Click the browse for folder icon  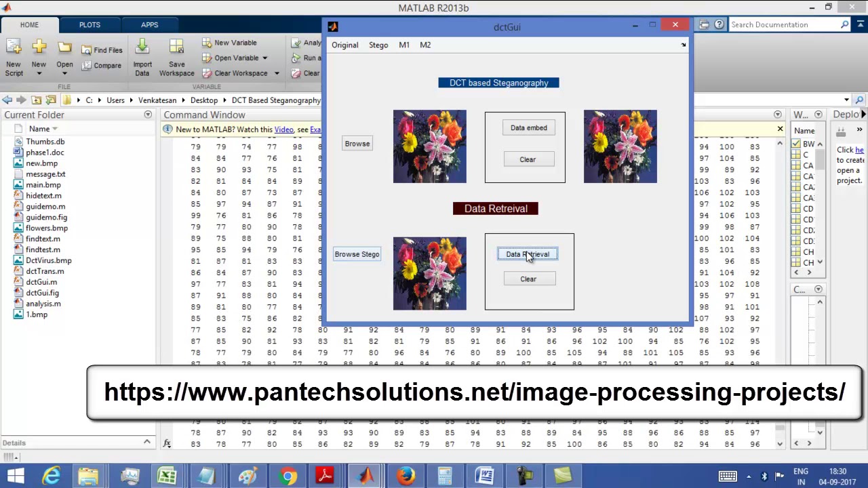pyautogui.click(x=51, y=100)
